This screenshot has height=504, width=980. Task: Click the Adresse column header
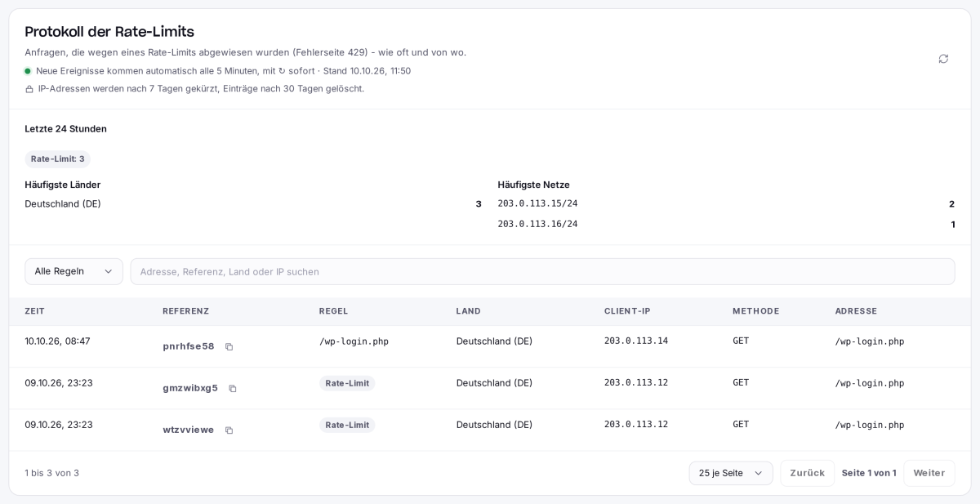click(856, 311)
